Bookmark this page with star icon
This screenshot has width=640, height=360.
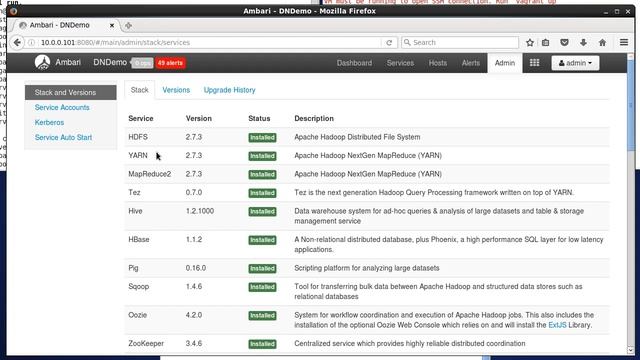530,42
